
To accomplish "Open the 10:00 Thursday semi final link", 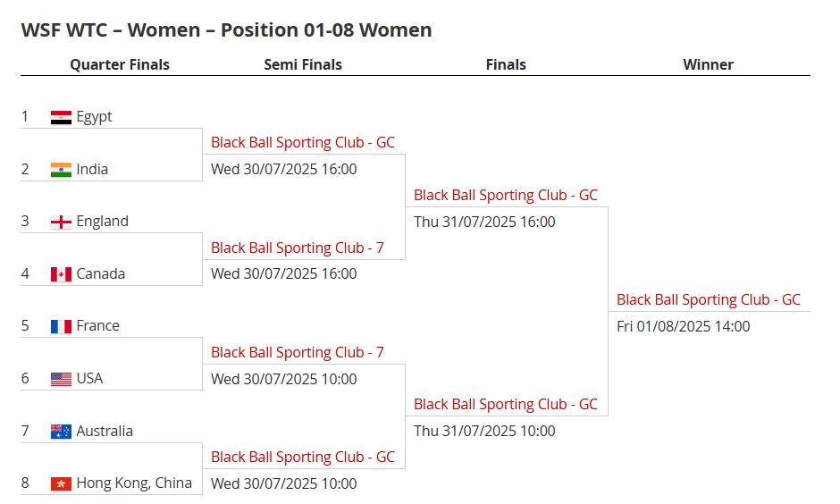I will point(505,404).
